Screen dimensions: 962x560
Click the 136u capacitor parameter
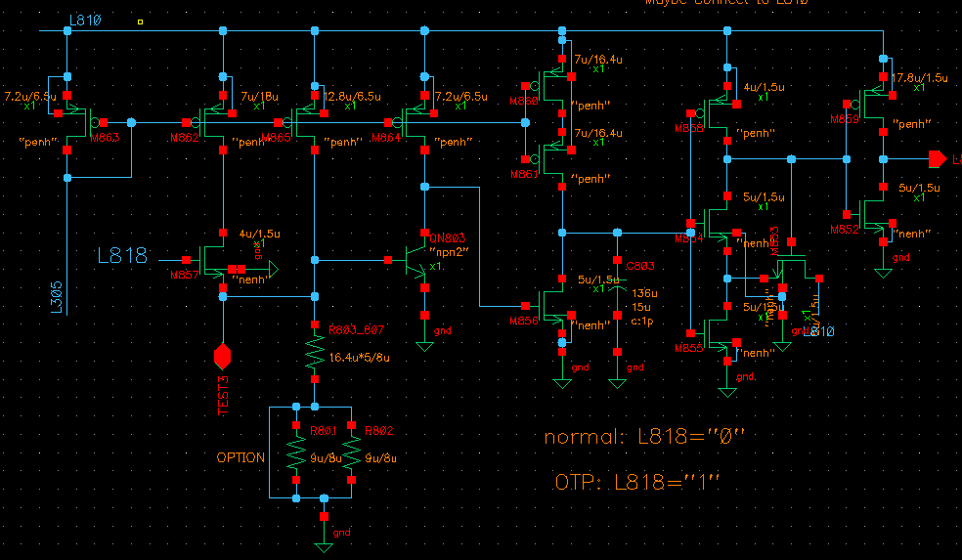coord(645,293)
